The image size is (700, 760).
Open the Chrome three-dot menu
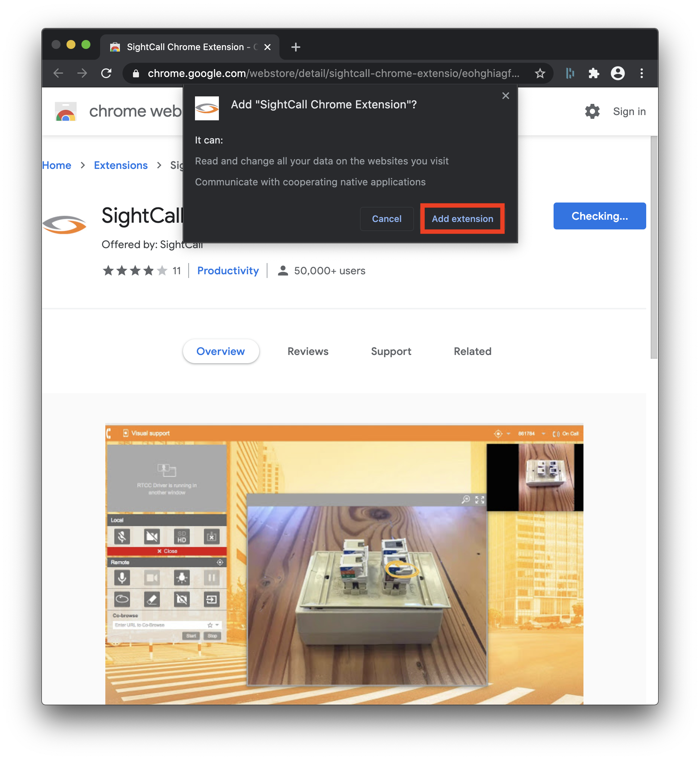pyautogui.click(x=641, y=73)
